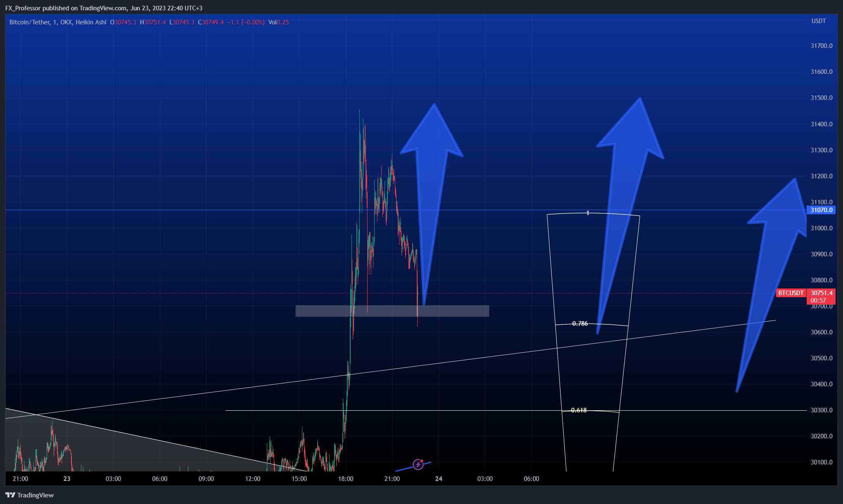This screenshot has width=843, height=504.
Task: Click the 30751.4 current price label
Action: (821, 293)
